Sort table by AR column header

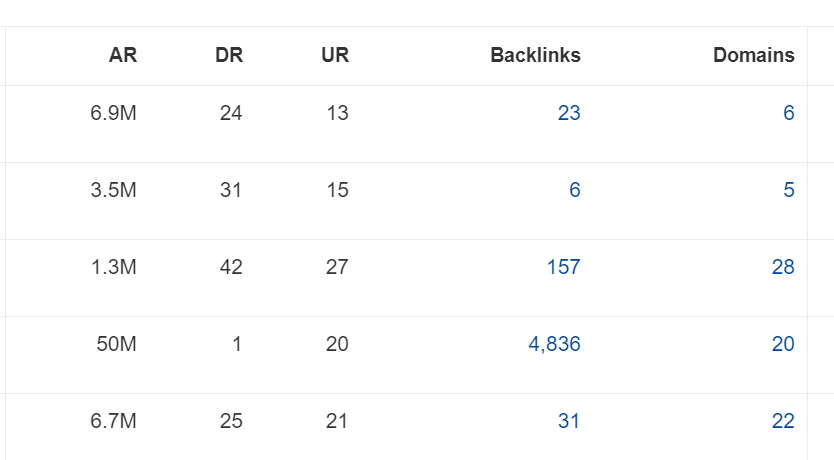[x=123, y=55]
